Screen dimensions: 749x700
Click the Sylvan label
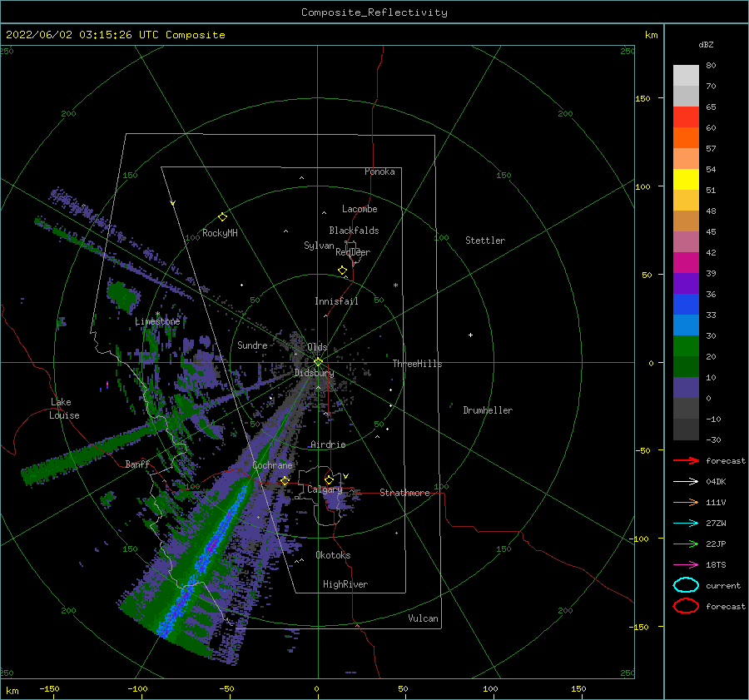tap(319, 246)
